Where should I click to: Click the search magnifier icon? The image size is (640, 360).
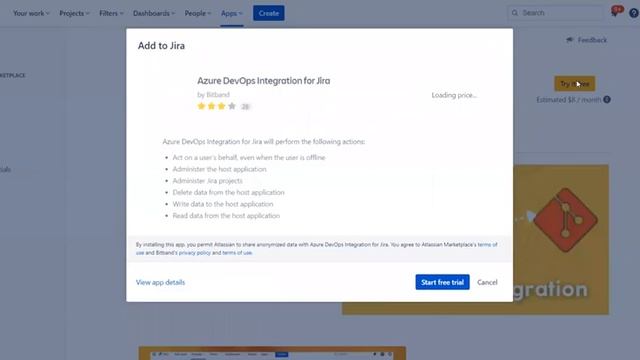(x=515, y=13)
